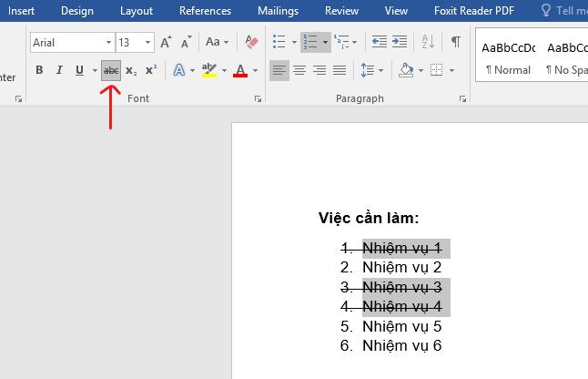588x379 pixels.
Task: Toggle Show/Hide paragraph marks
Action: click(x=456, y=42)
